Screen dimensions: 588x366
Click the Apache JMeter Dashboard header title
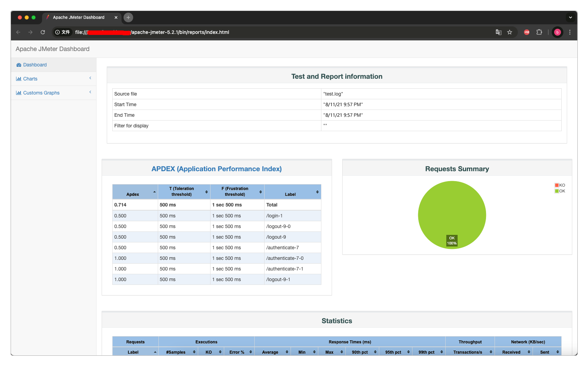click(53, 49)
